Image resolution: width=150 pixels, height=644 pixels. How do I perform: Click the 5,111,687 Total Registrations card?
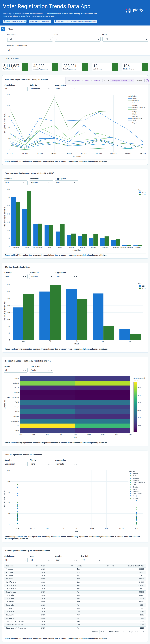[x=15, y=67]
